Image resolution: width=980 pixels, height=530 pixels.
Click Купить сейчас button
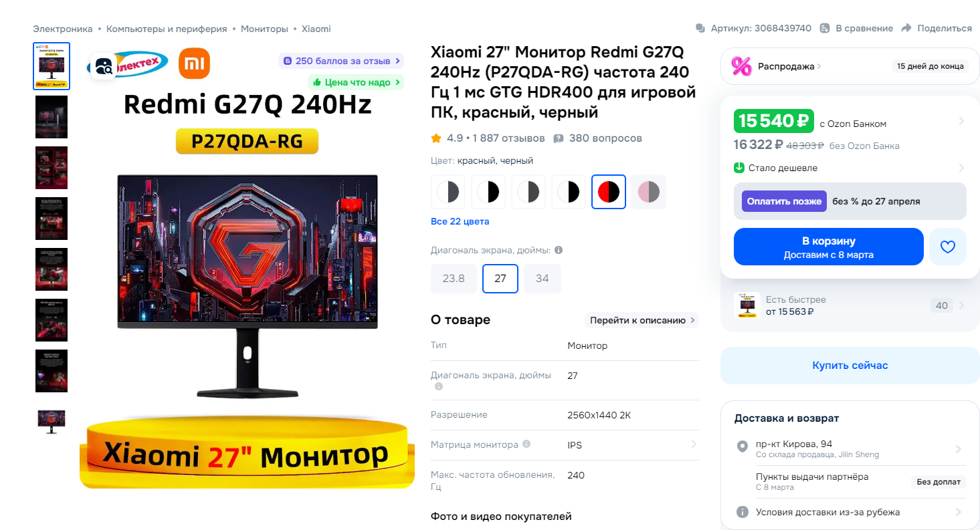click(x=850, y=366)
